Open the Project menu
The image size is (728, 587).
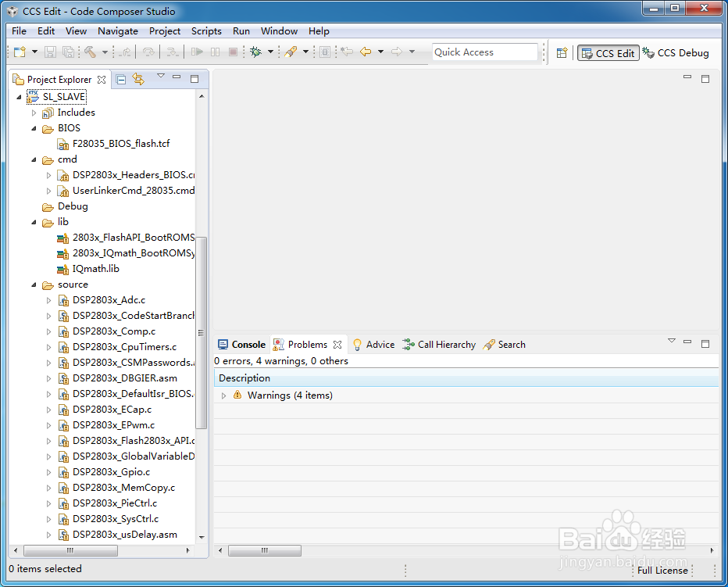coord(165,31)
